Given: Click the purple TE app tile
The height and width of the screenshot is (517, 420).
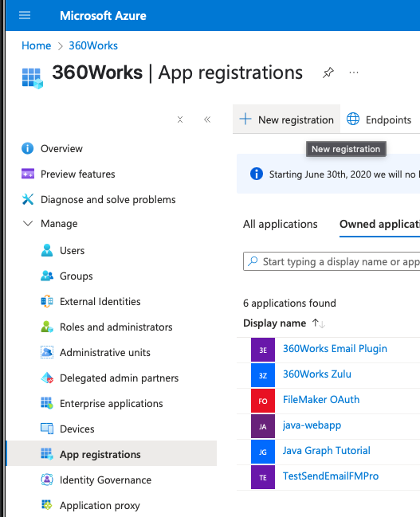Looking at the screenshot, I should (x=263, y=477).
